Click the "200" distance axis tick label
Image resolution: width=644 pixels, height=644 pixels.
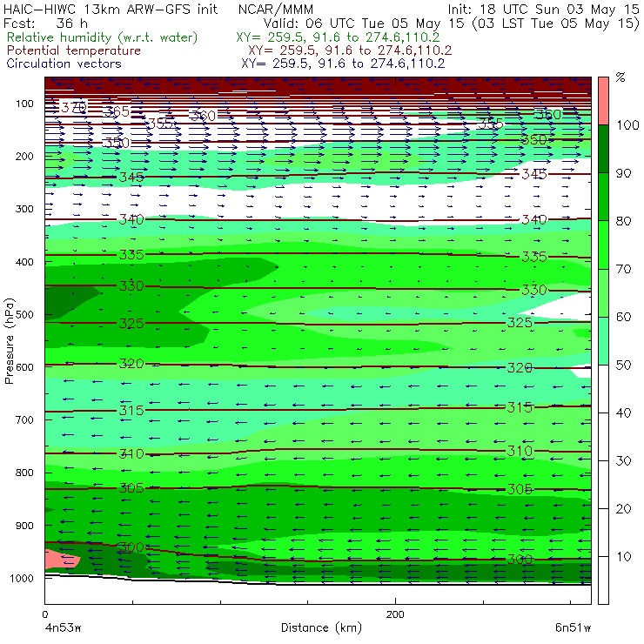click(x=395, y=614)
